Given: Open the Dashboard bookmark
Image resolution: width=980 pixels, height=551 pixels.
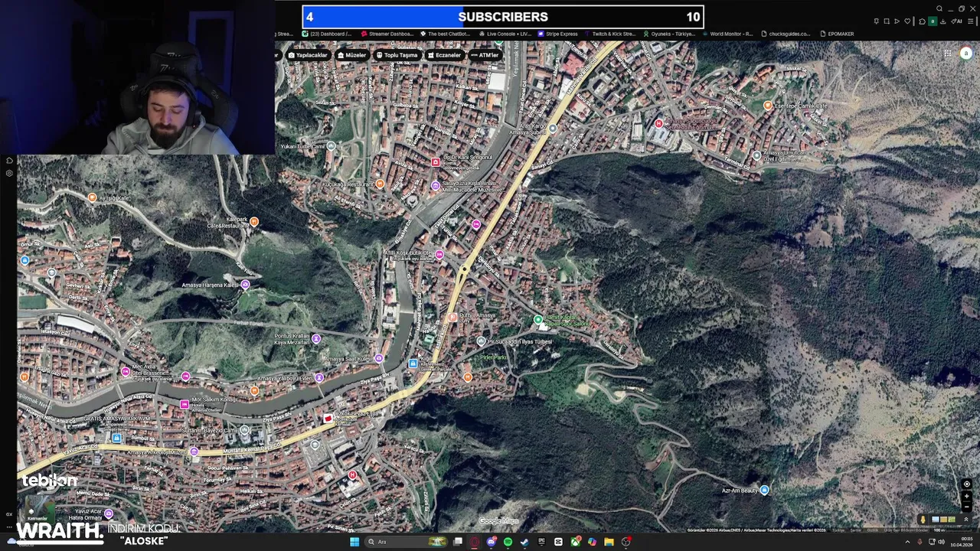Looking at the screenshot, I should point(328,34).
